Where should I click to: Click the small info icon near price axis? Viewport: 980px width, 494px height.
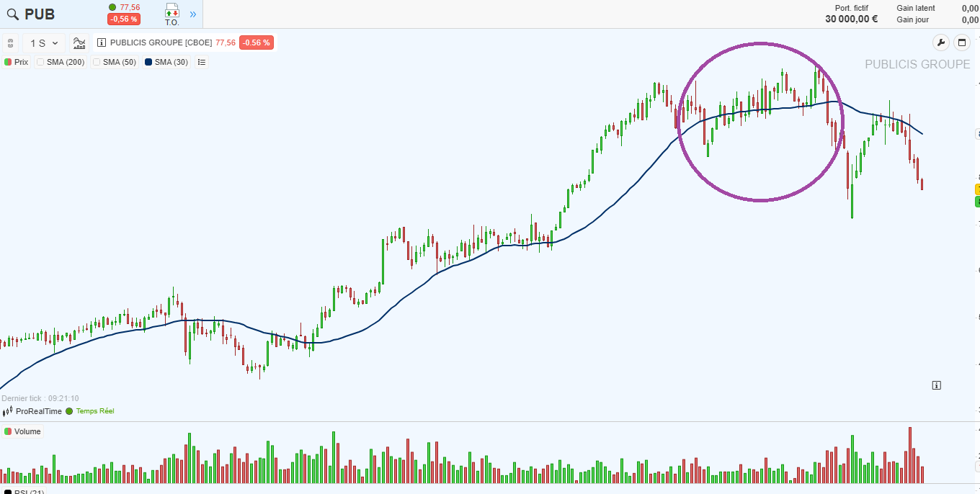click(936, 385)
